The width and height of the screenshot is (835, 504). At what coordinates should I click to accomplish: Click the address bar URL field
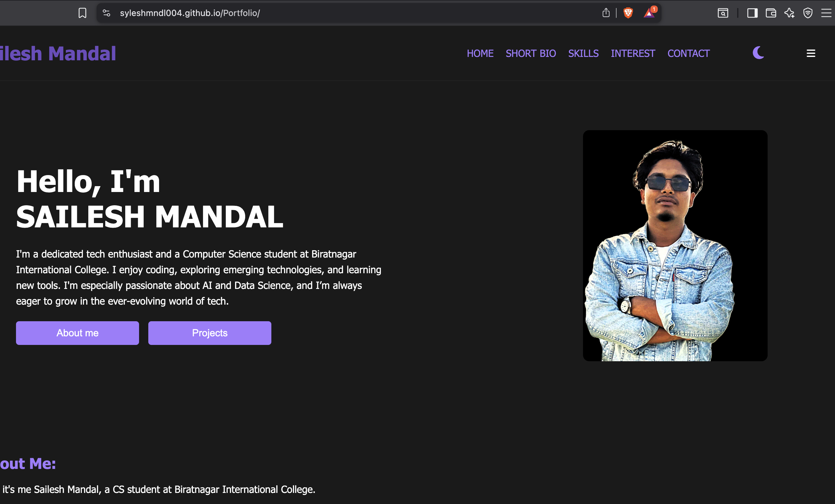tap(356, 13)
